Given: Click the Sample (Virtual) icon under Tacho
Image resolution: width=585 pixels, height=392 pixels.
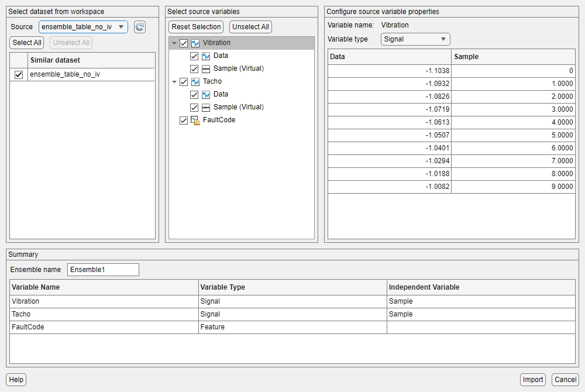Looking at the screenshot, I should click(206, 107).
